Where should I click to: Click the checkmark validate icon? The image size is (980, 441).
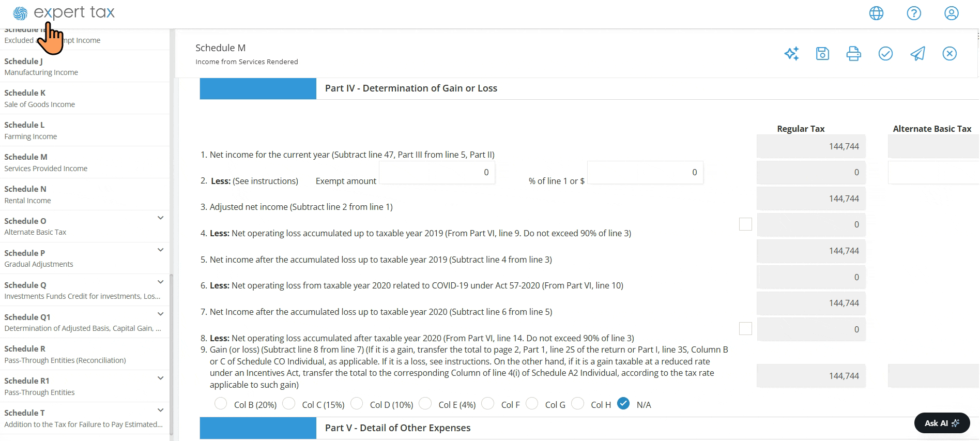(885, 54)
